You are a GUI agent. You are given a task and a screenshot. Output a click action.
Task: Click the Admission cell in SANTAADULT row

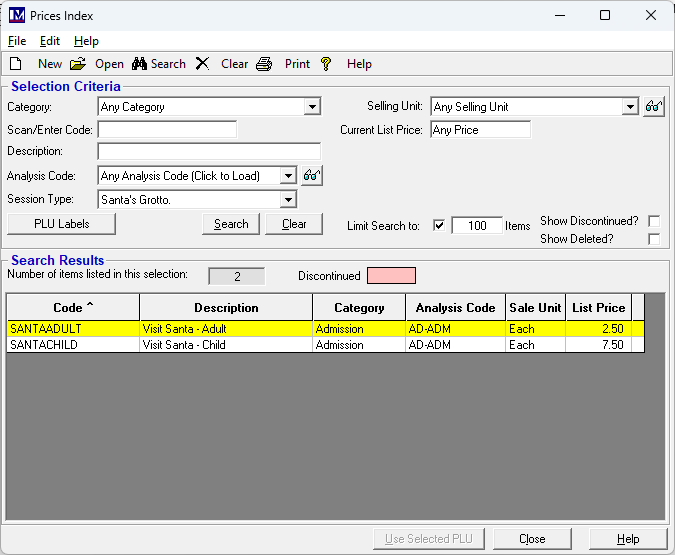(x=359, y=329)
